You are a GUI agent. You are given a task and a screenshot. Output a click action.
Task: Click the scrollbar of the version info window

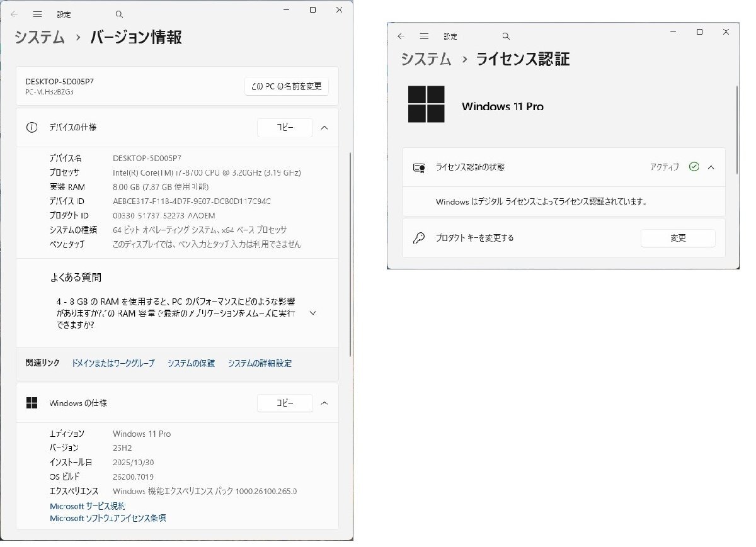pos(348,252)
